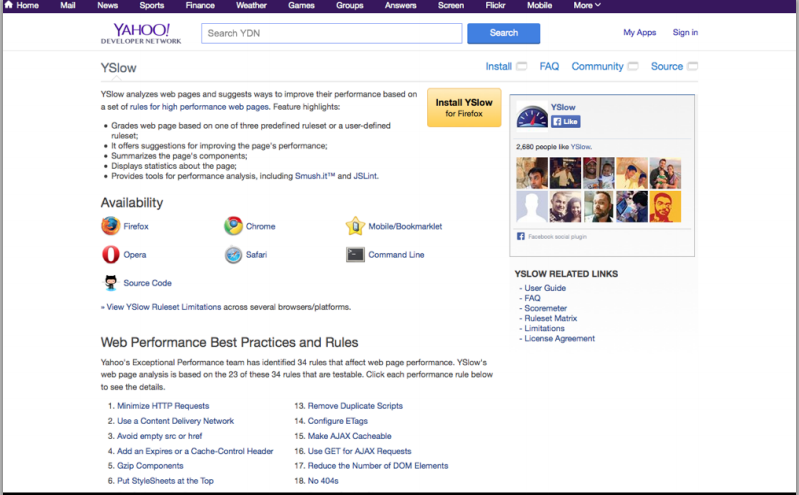Click the window icon next to Source
Viewport: 799px width, 495px height.
click(693, 66)
